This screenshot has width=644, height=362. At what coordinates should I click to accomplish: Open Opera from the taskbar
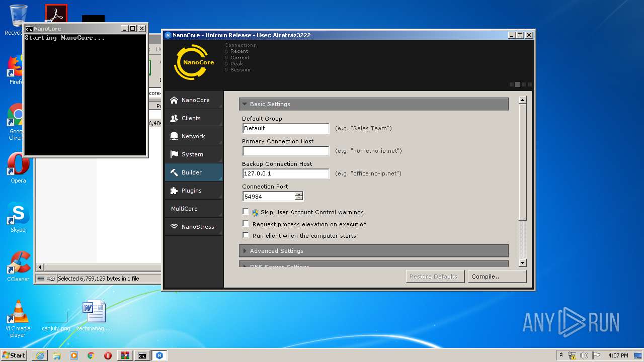(x=108, y=355)
